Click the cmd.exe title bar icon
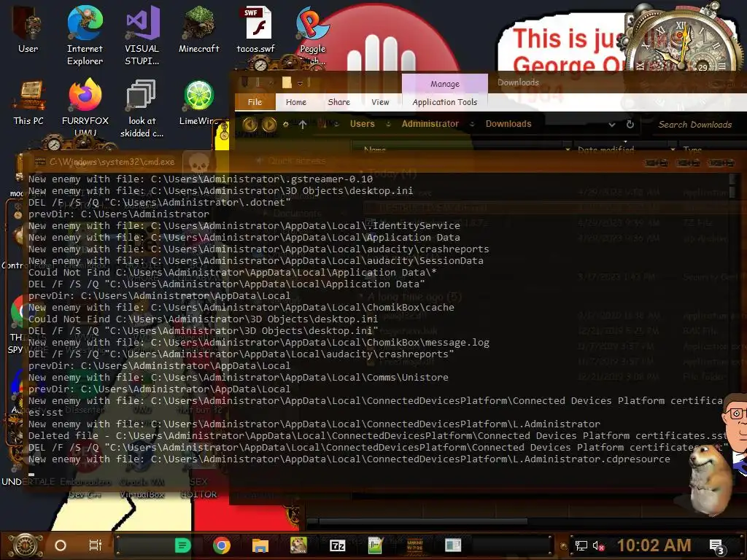Screen dimensions: 747x560 (x=41, y=162)
